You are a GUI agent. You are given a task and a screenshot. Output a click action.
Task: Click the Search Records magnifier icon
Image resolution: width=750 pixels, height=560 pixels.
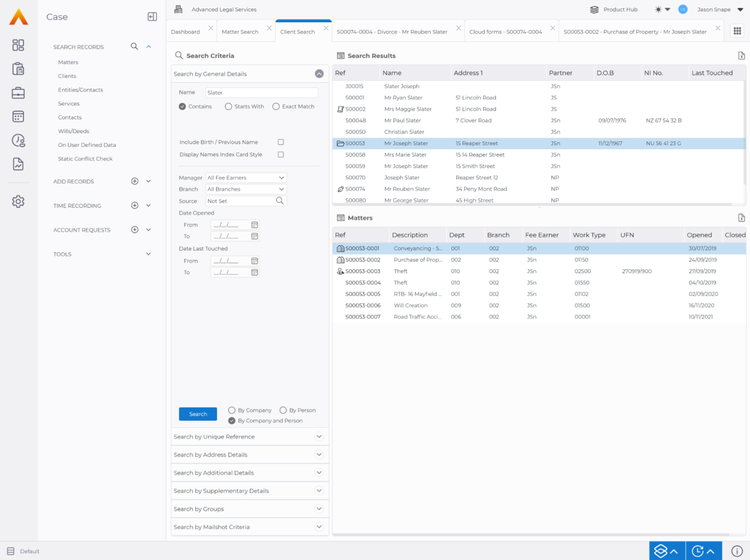134,47
